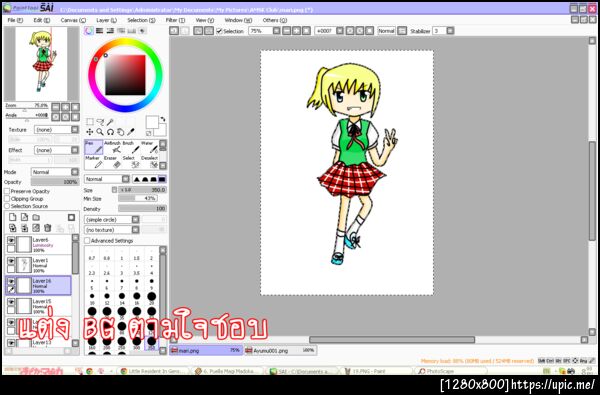The image size is (600, 395).
Task: Swap foreground and background colors
Action: tap(163, 119)
